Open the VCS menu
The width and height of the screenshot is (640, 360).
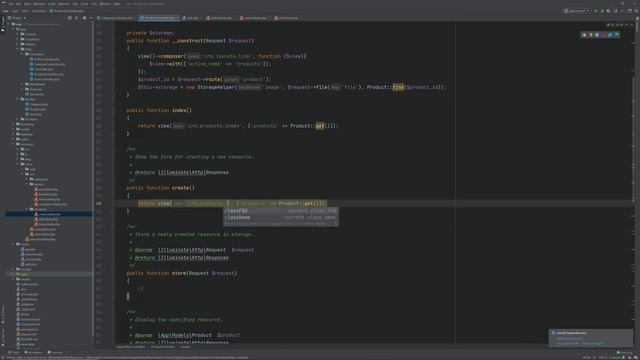tap(94, 4)
